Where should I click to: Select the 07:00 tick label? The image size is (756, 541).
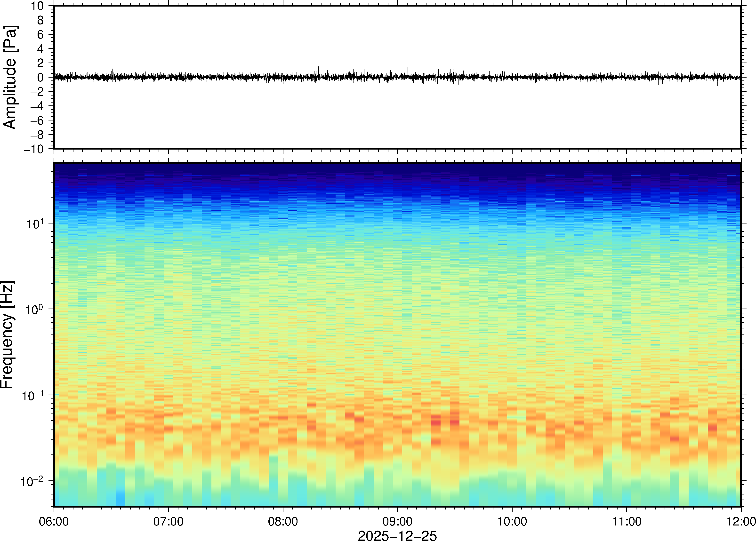pos(168,521)
